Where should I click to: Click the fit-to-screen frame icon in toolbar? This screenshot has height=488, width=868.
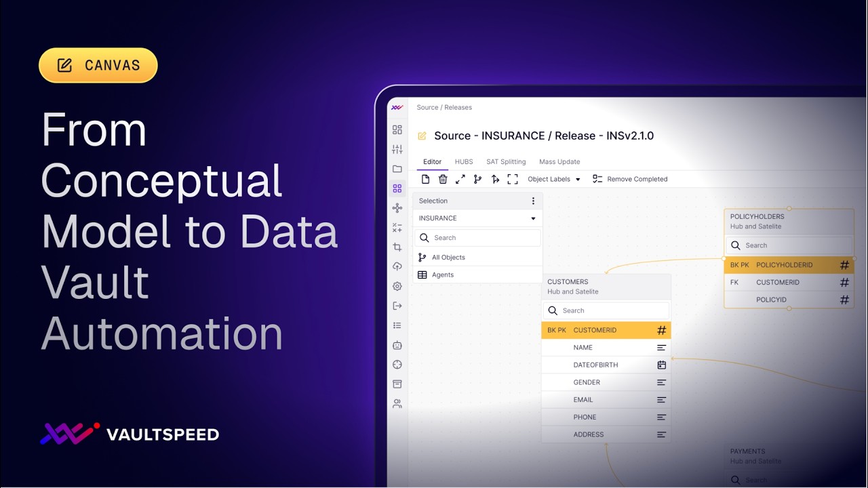coord(513,179)
